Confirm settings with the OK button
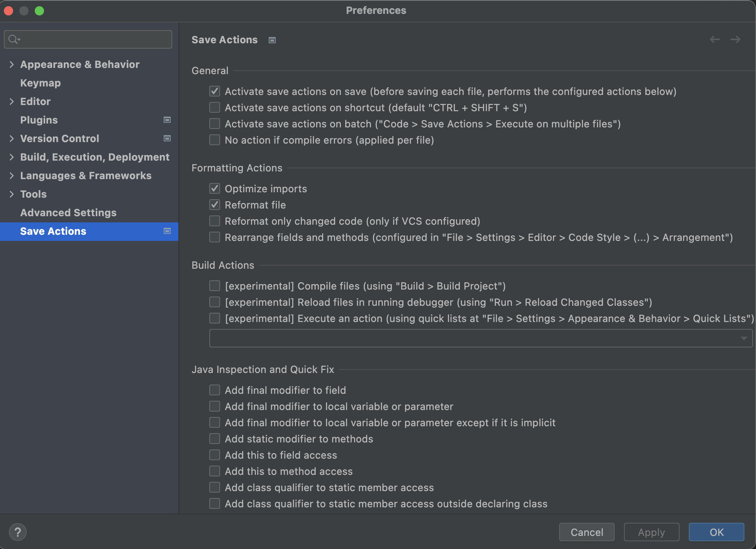The width and height of the screenshot is (756, 549). (x=716, y=532)
